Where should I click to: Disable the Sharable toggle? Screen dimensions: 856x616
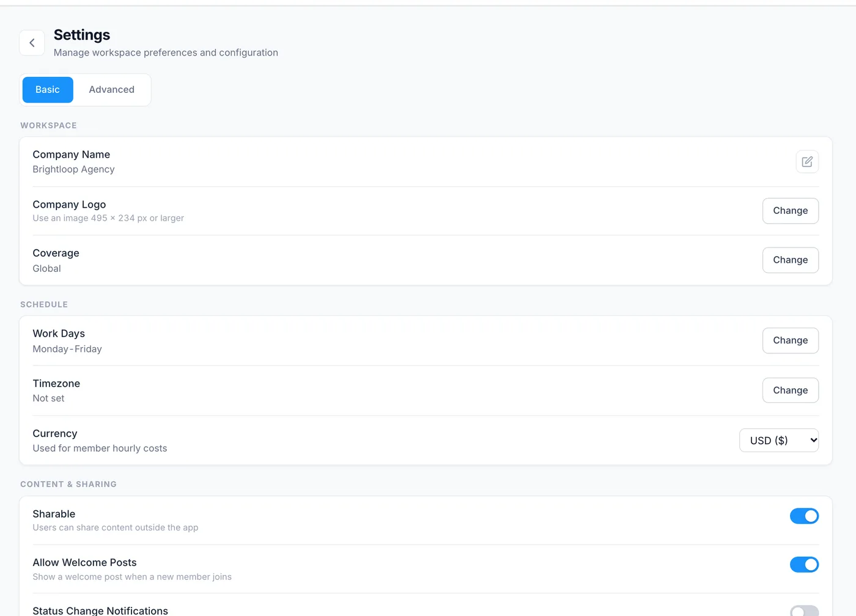[804, 516]
